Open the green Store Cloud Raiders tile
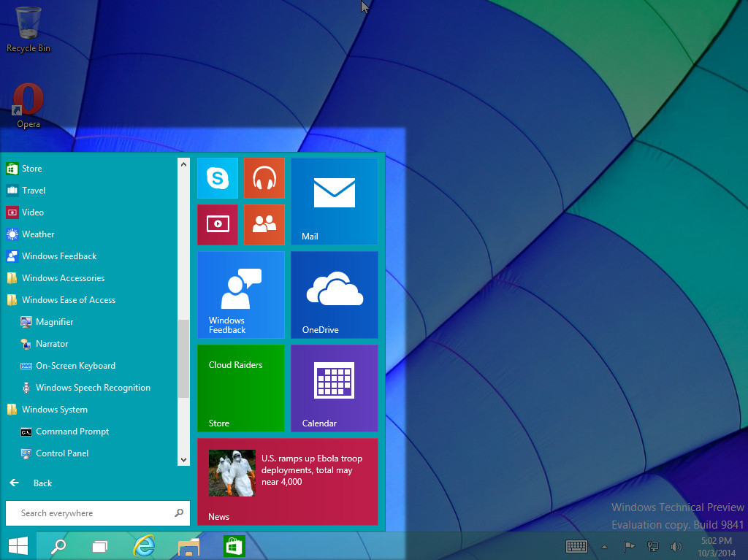The image size is (748, 560). [241, 388]
